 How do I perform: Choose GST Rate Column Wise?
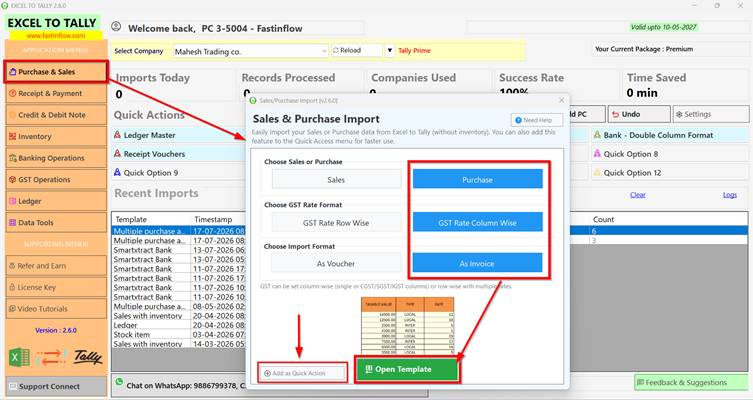(477, 223)
